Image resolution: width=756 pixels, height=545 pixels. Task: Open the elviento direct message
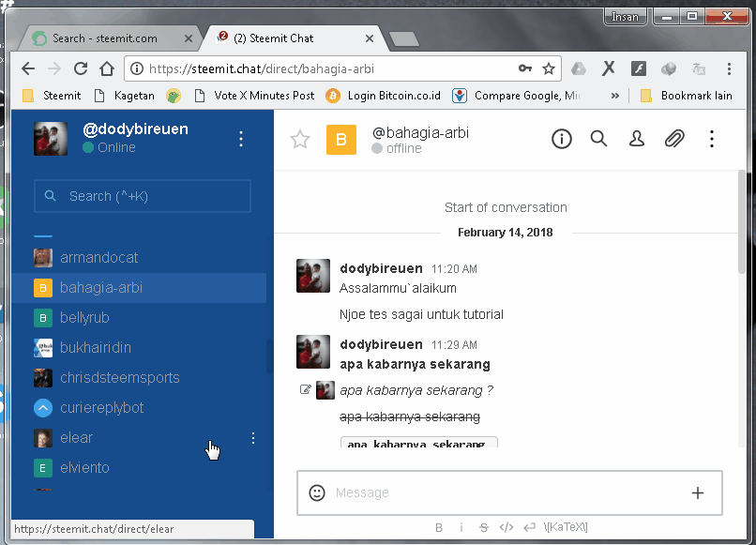(x=139, y=468)
